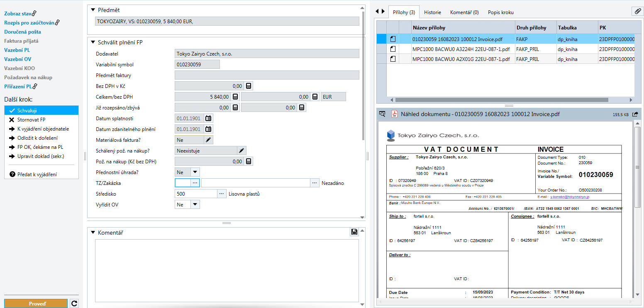The width and height of the screenshot is (644, 308).
Task: Click the zoom preview icon in document preview
Action: coord(382,114)
